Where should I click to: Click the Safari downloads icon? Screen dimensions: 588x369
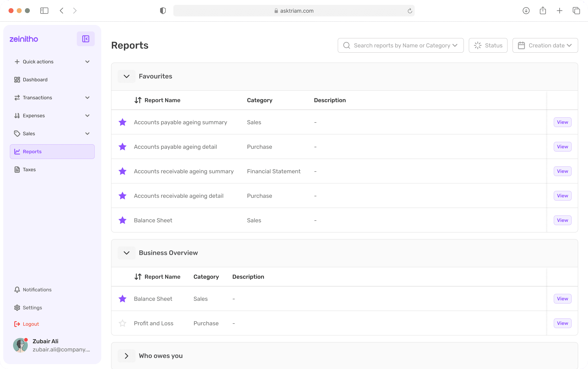(x=526, y=11)
